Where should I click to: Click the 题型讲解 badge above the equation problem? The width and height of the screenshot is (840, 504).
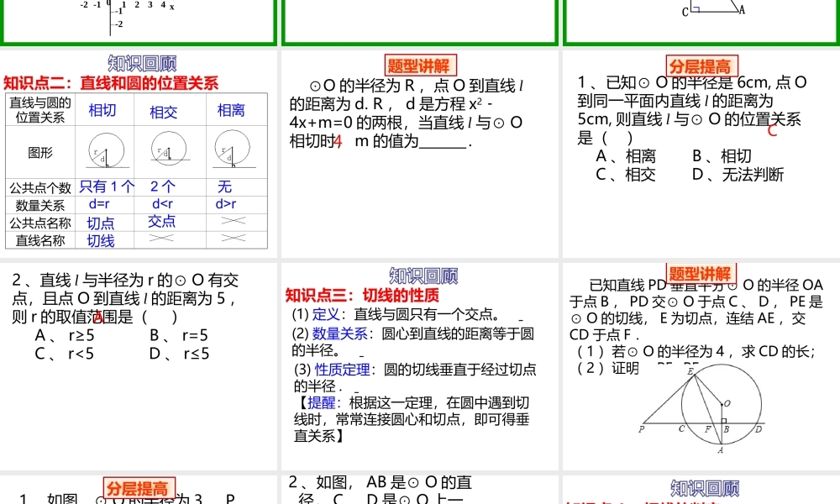click(420, 66)
